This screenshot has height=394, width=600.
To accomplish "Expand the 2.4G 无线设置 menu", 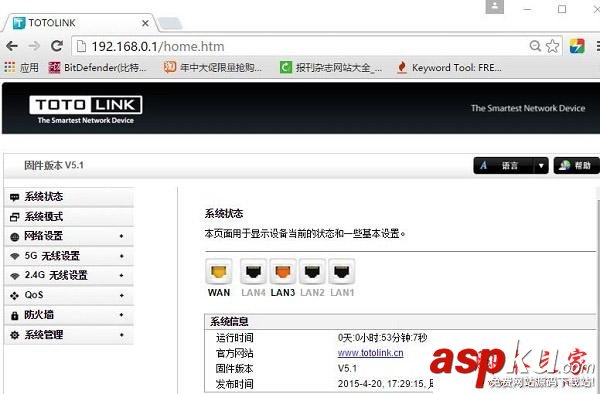I will coord(69,275).
